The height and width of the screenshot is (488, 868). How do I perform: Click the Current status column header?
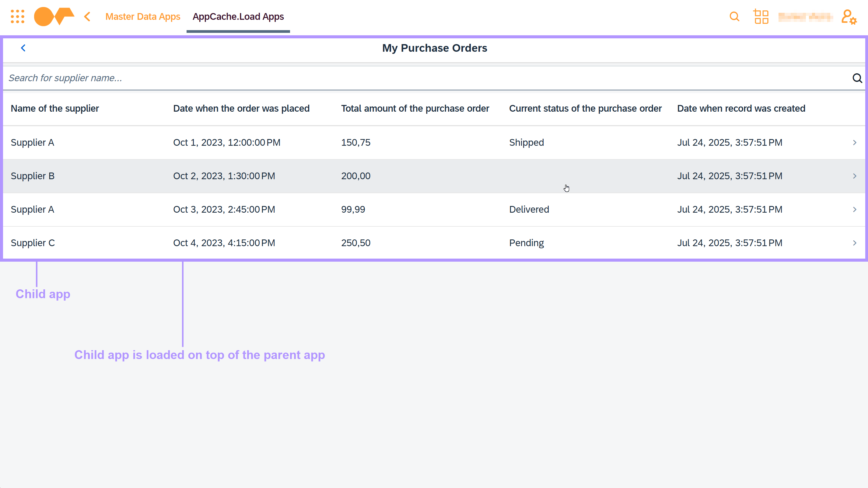(x=585, y=108)
